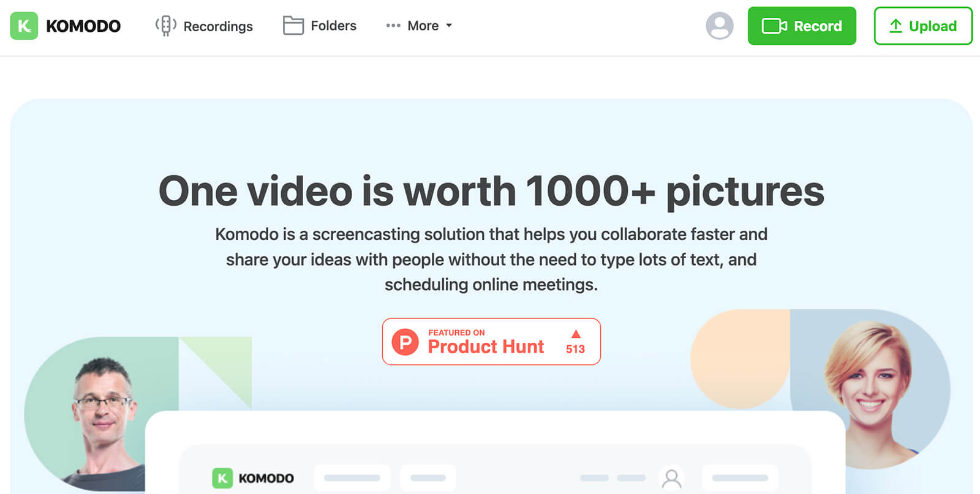This screenshot has width=980, height=494.
Task: Click the user outline icon in the mockup
Action: [x=672, y=478]
